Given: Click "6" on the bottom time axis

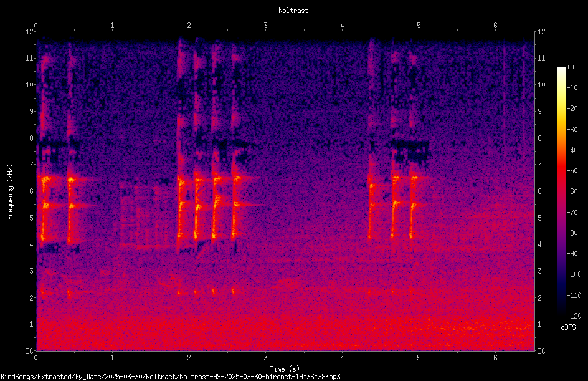Looking at the screenshot, I should (x=495, y=358).
